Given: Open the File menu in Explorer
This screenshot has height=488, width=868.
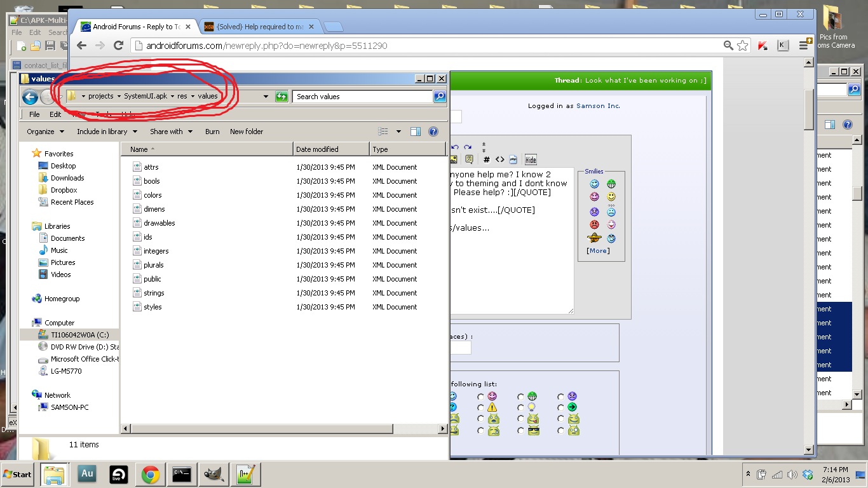Looking at the screenshot, I should pos(34,114).
